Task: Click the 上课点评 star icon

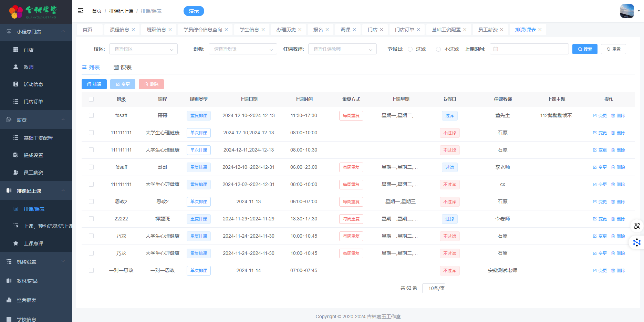Action: 16,243
